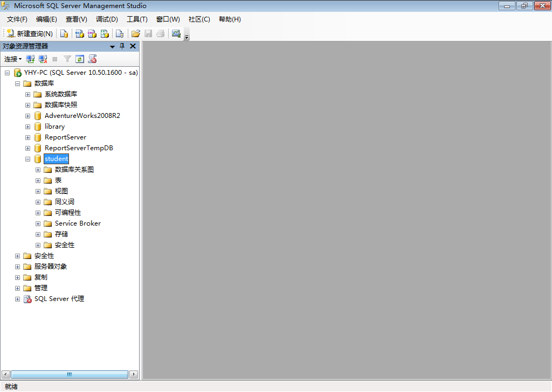Refresh the Object Explorer tree

80,59
